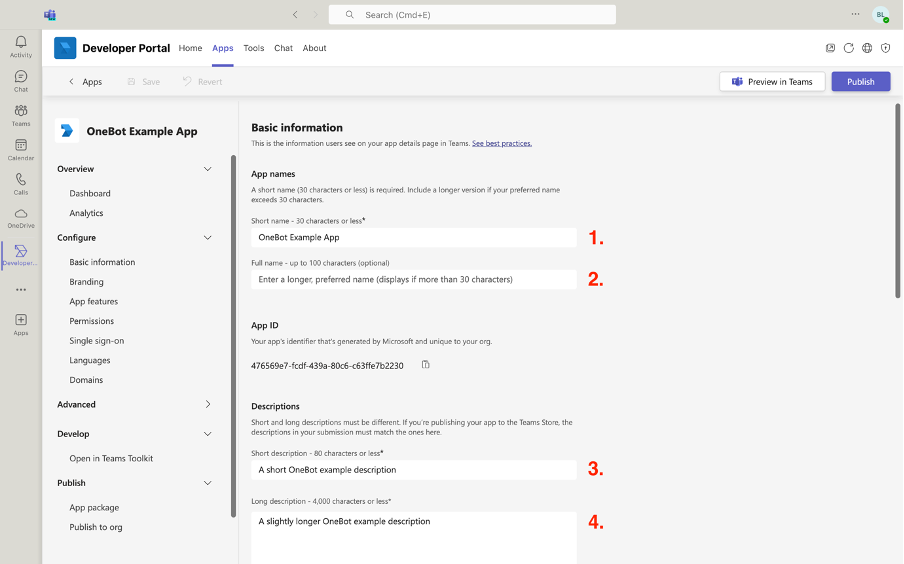Viewport: 904px width, 564px height.
Task: Click the Long description text area
Action: pyautogui.click(x=414, y=537)
